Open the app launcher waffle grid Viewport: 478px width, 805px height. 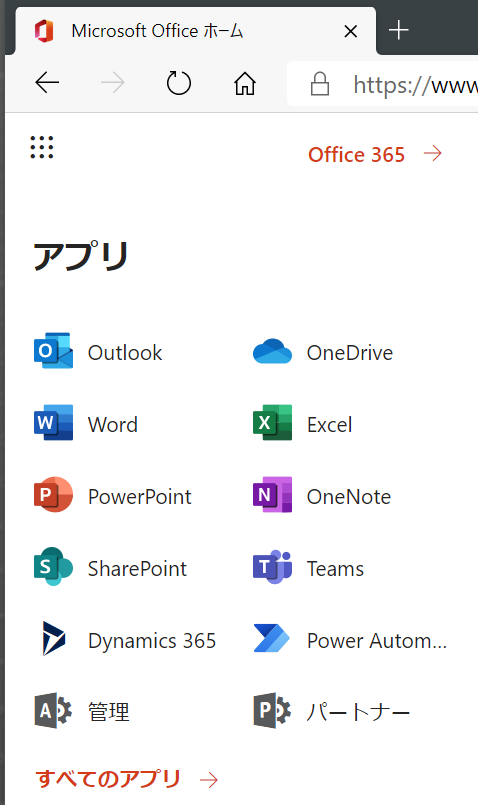pyautogui.click(x=42, y=147)
